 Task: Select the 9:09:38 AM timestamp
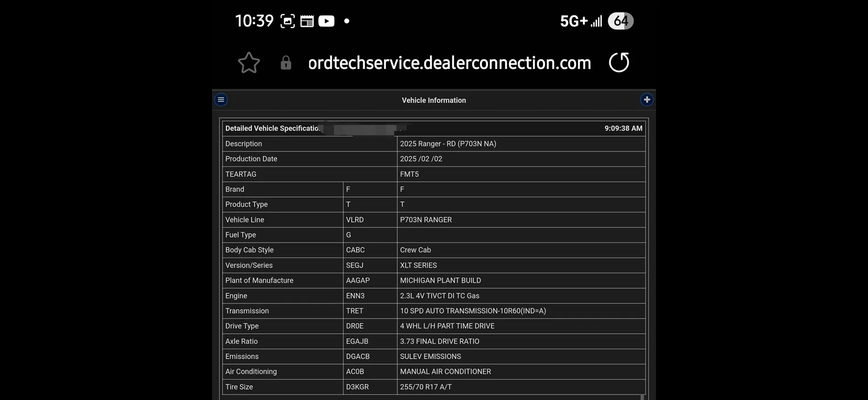(623, 128)
